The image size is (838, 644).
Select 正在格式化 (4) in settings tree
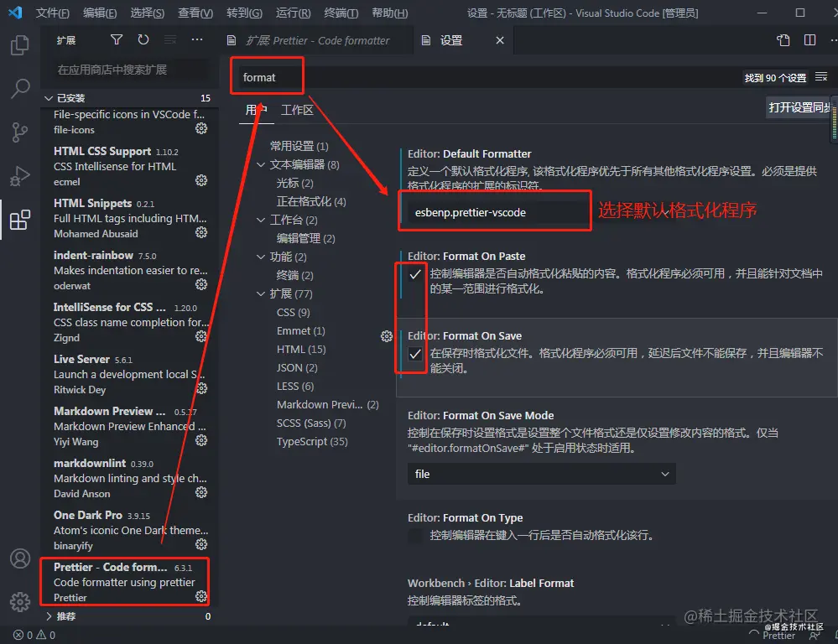(311, 201)
